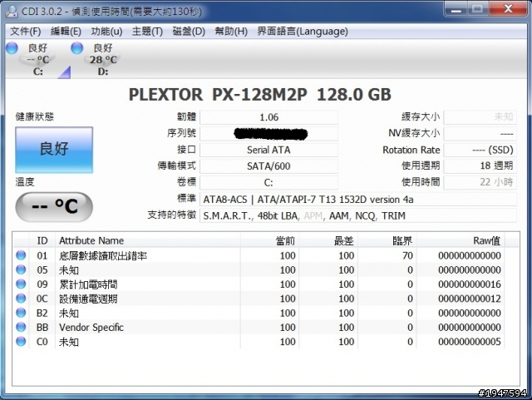Viewport: 532px width, 400px height.
Task: Select drive D: status orb
Action: tap(77, 48)
